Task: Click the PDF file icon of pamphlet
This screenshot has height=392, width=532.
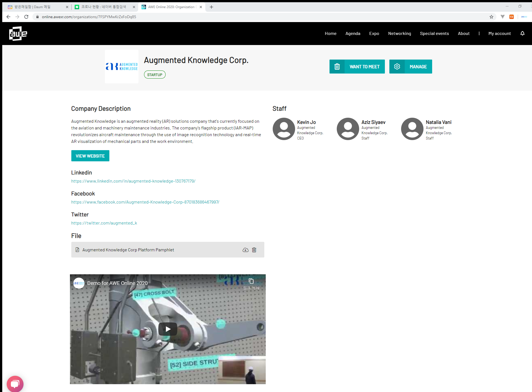Action: tap(77, 250)
